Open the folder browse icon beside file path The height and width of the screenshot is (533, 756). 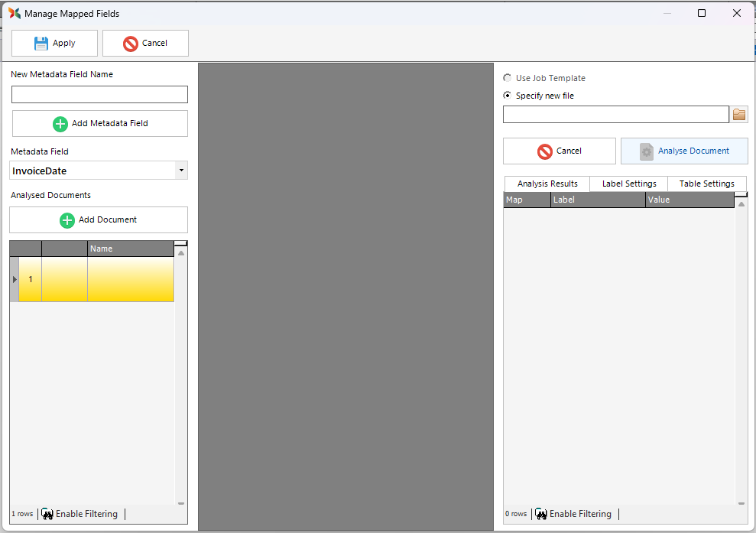pyautogui.click(x=739, y=115)
